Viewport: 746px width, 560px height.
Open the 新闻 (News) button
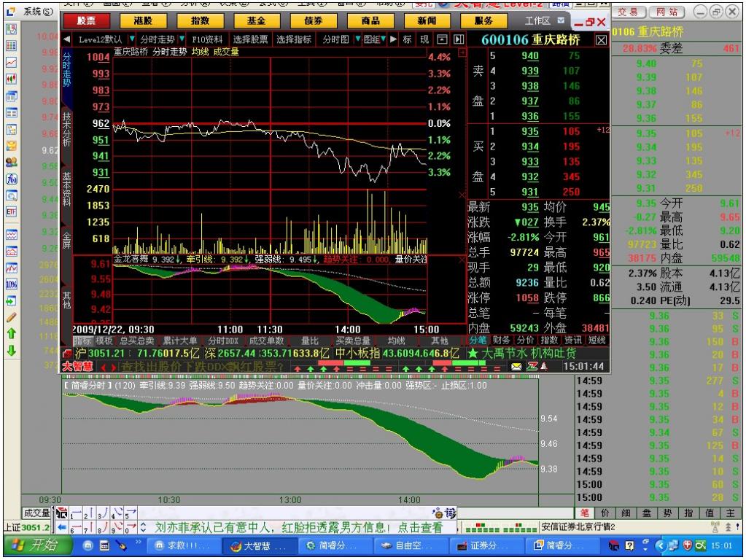[427, 21]
